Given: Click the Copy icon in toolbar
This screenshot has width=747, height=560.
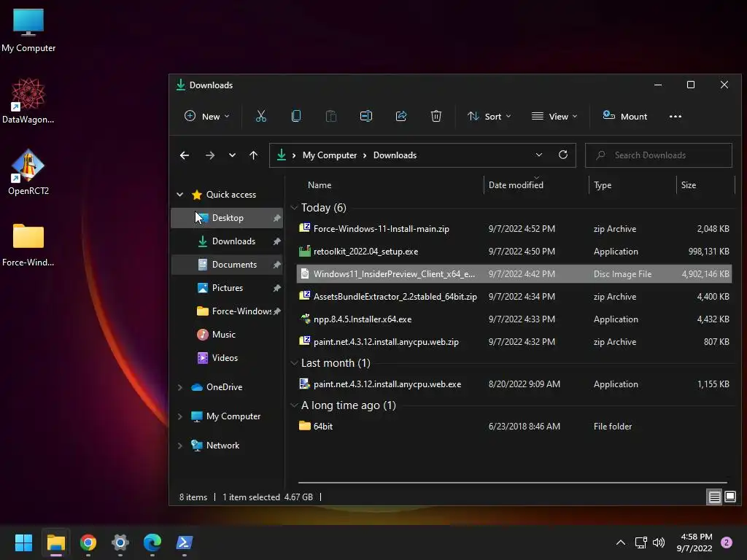Looking at the screenshot, I should point(296,116).
